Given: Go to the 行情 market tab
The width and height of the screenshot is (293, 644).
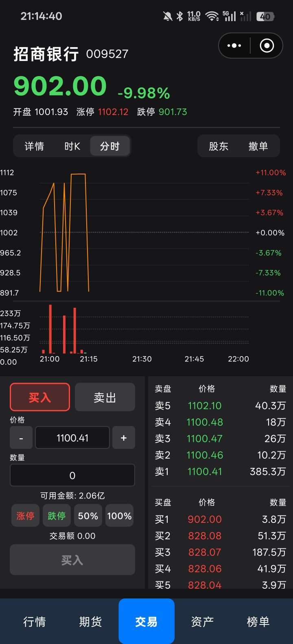Looking at the screenshot, I should tap(34, 622).
